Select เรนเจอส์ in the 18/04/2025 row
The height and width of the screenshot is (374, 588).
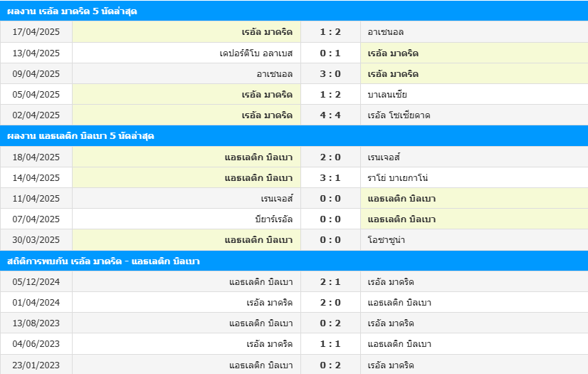coord(384,157)
